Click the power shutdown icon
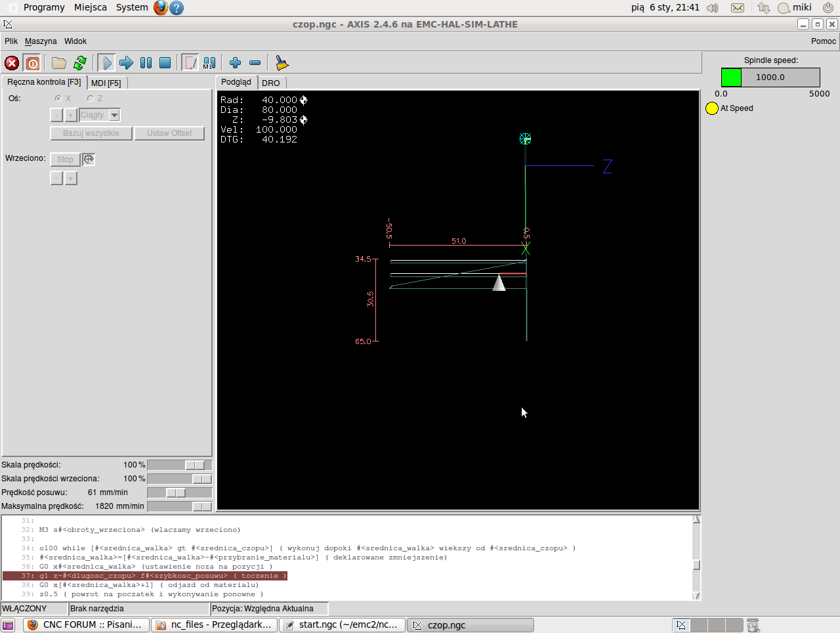Screen dimensions: 840x633 pos(828,8)
